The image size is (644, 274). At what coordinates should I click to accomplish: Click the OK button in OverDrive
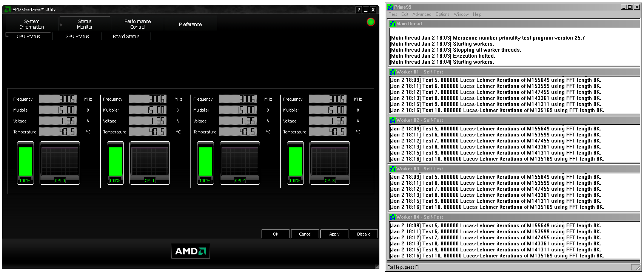(276, 234)
